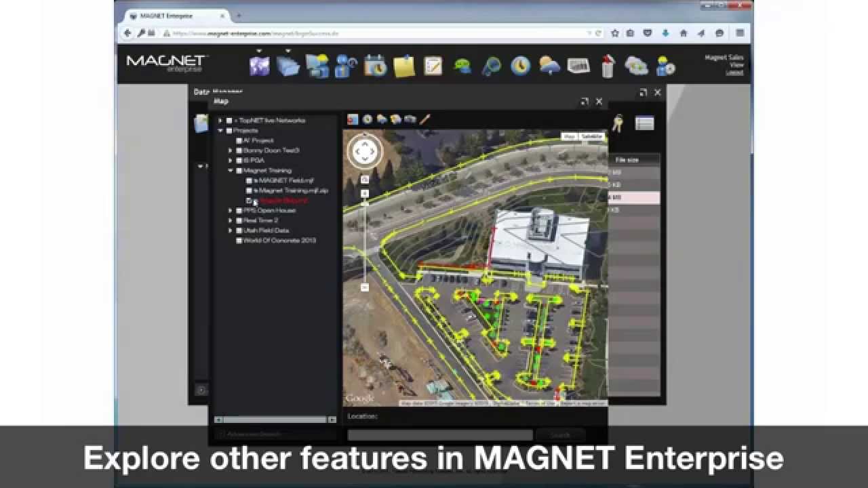This screenshot has height=488, width=868.
Task: Open the trash can icon
Action: [608, 66]
